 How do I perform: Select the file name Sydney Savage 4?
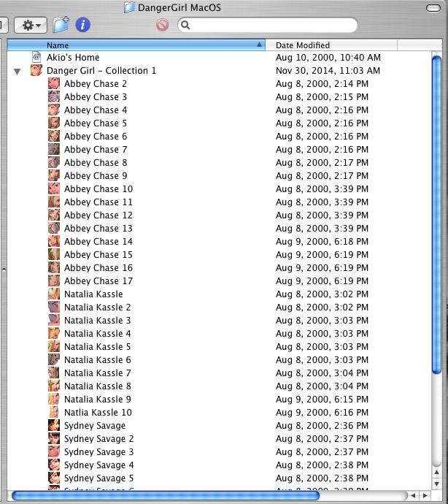pos(99,465)
